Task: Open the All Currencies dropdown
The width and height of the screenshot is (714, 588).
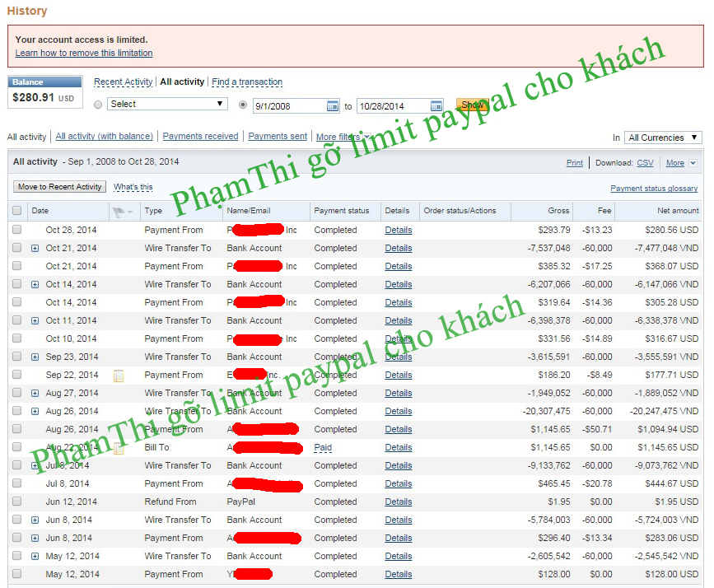Action: click(x=663, y=138)
